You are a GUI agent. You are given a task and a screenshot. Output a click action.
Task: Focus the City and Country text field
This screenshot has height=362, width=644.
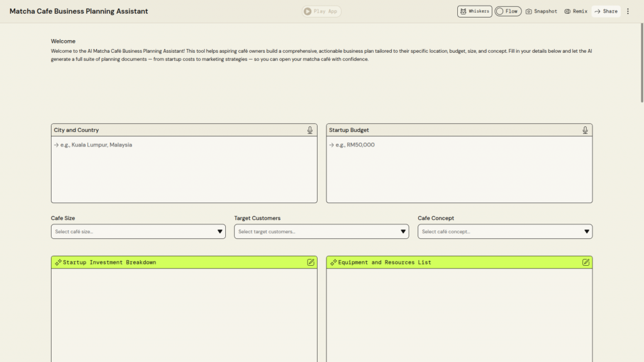click(x=184, y=169)
